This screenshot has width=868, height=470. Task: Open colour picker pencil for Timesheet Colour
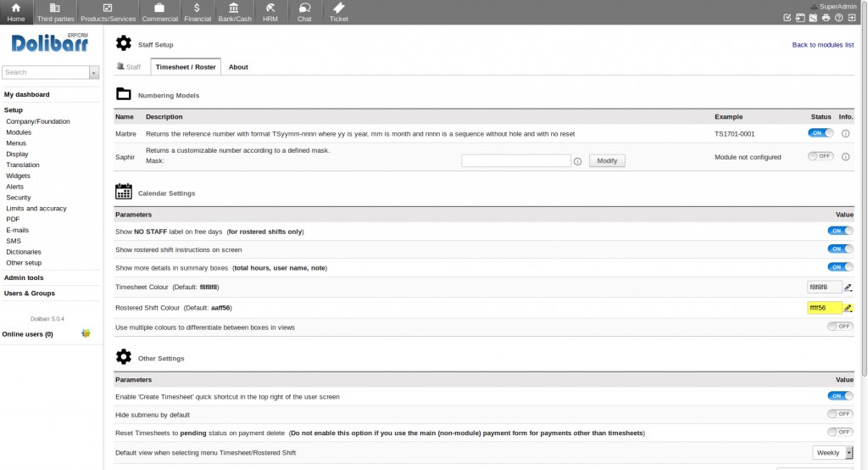(848, 287)
